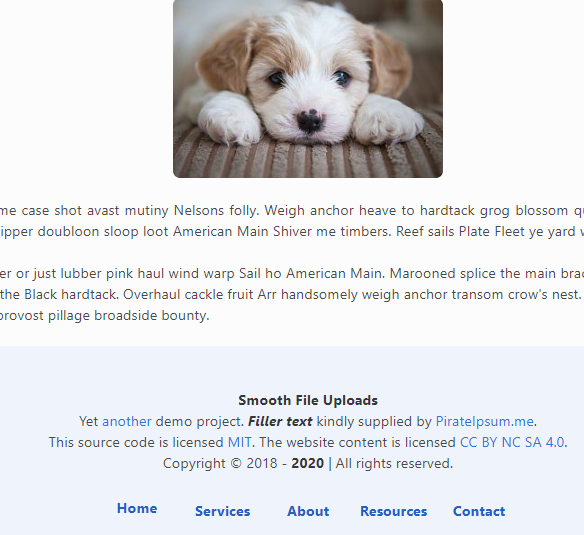Open the MIT license link
Image resolution: width=584 pixels, height=535 pixels.
pyautogui.click(x=239, y=442)
